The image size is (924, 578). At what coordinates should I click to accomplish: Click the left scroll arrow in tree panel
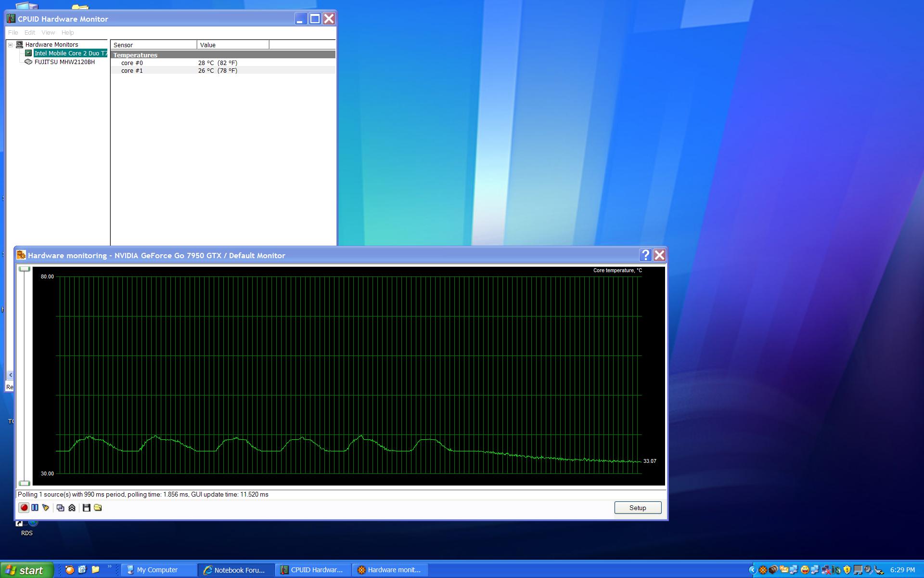(x=11, y=375)
